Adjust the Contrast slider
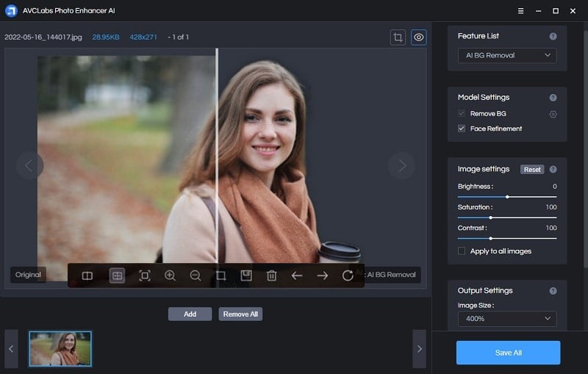The image size is (588, 374). click(507, 238)
